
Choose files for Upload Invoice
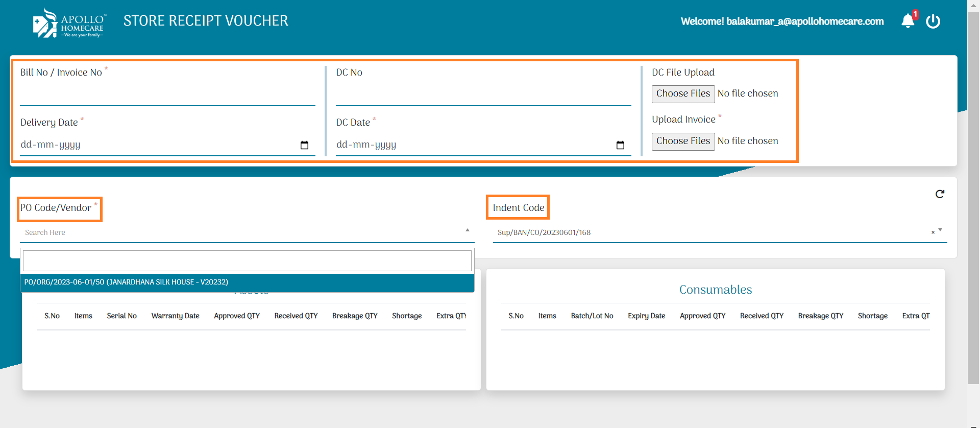pos(683,141)
